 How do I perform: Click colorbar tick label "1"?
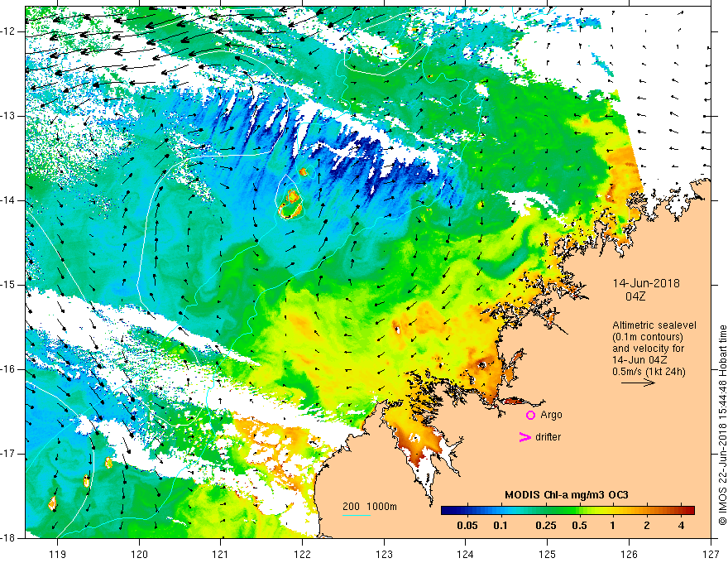point(612,526)
